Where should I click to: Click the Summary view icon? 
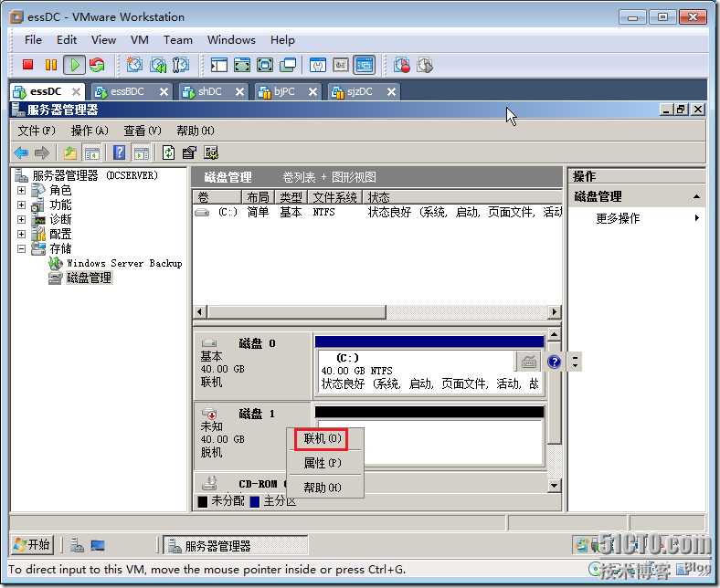point(318,65)
